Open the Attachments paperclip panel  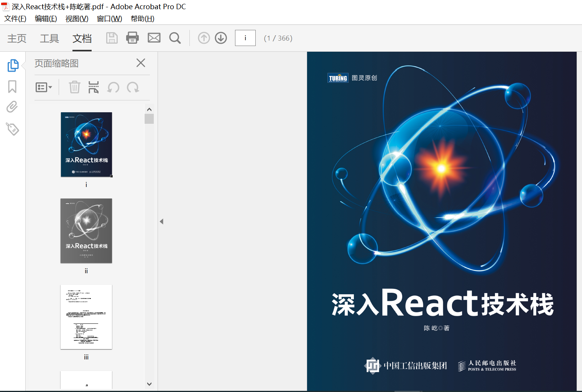pyautogui.click(x=12, y=107)
